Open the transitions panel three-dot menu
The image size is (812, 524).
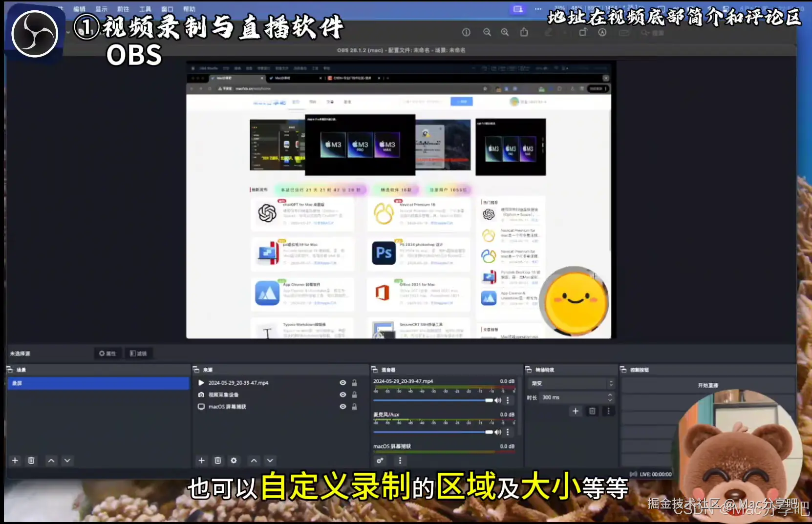[608, 411]
